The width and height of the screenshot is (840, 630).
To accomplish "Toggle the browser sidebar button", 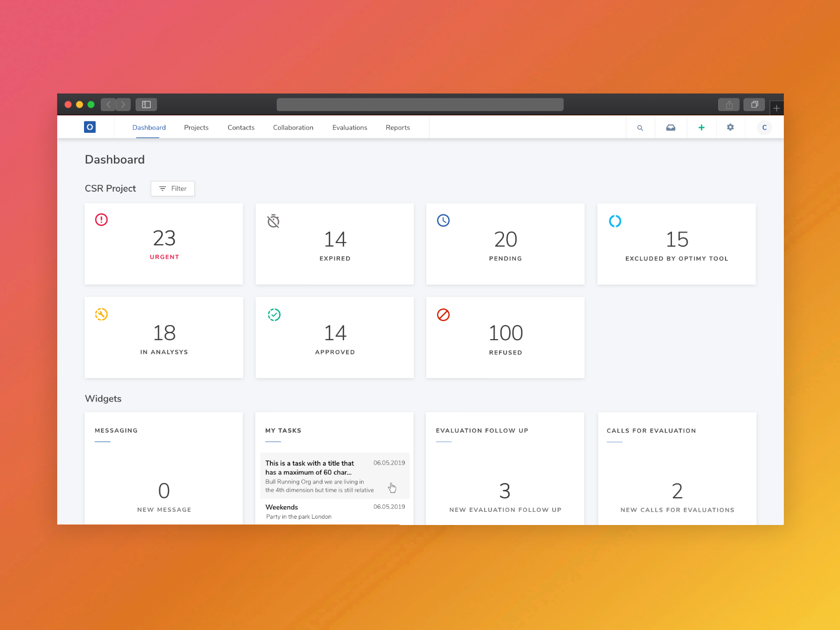I will (146, 104).
